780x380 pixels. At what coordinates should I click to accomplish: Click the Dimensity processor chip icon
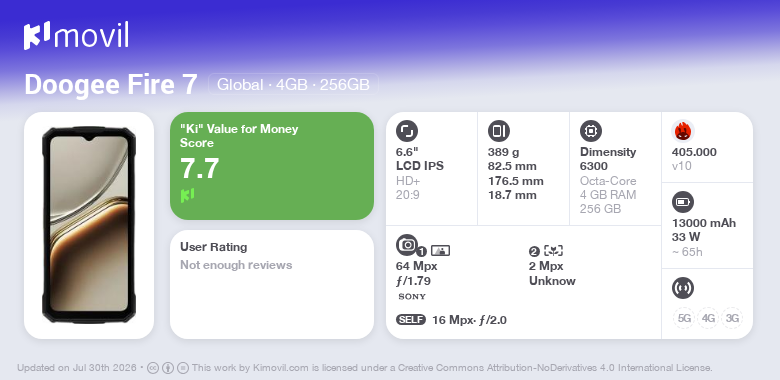(591, 131)
